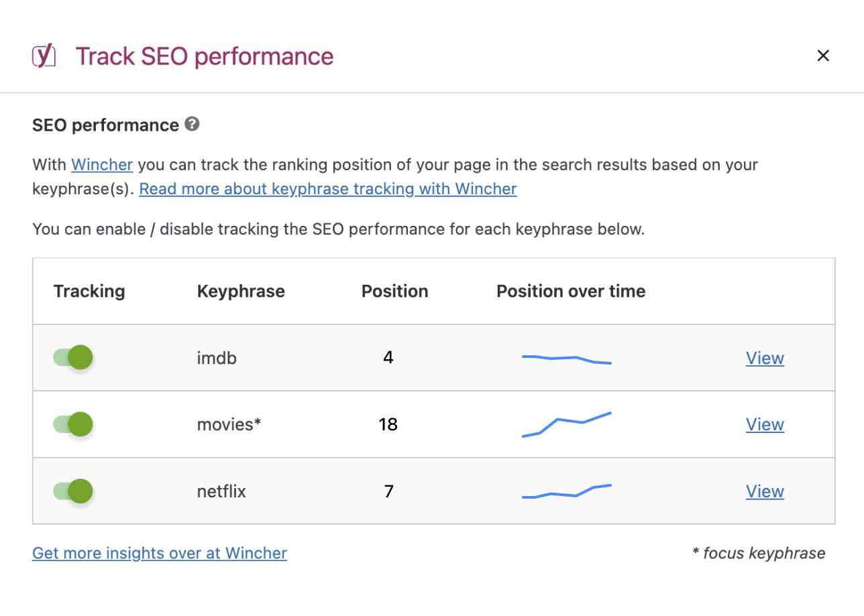Viewport: 864px width, 616px height.
Task: Toggle tracking for movies keyphrase
Action: [x=73, y=424]
